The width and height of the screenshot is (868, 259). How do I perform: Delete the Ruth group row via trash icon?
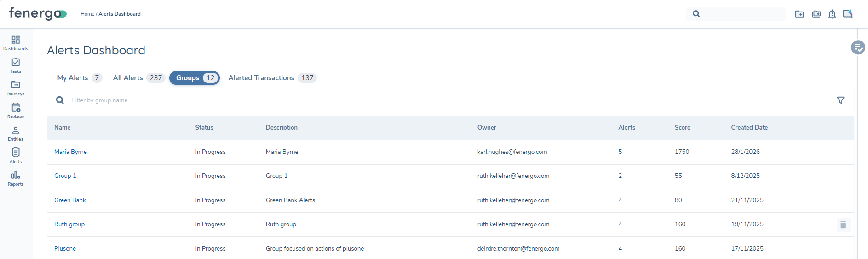[843, 224]
